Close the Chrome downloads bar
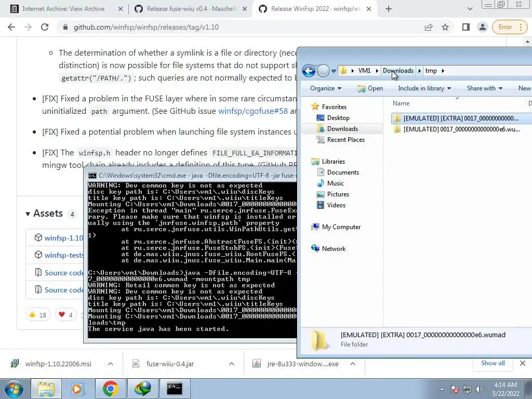 (523, 363)
